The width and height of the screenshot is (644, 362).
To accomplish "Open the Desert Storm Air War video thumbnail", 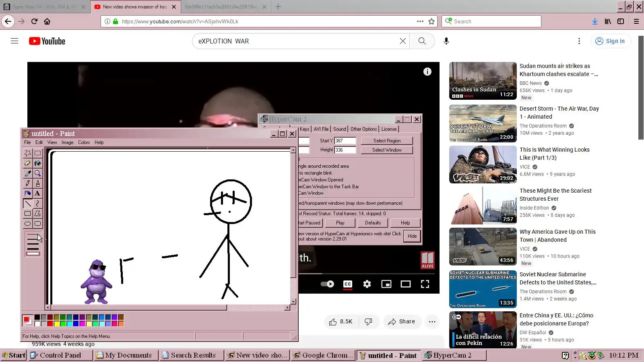I will pos(483,123).
